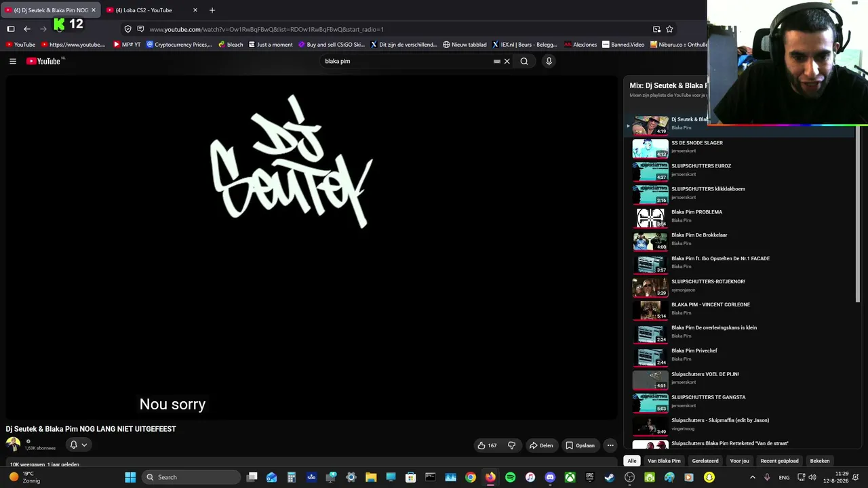
Task: Click the video player showing DJ Seutek logo
Action: (312, 247)
